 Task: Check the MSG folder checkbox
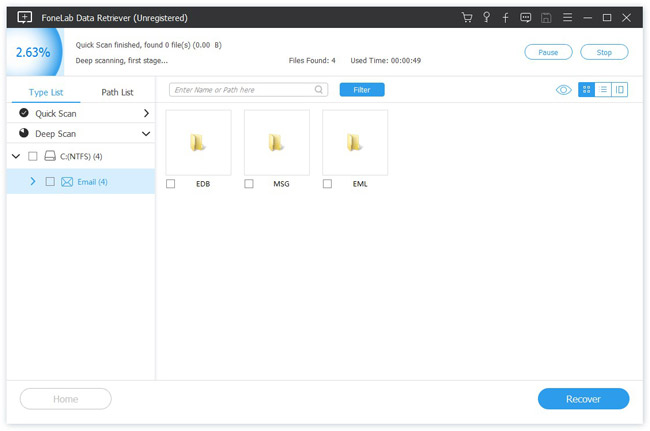click(249, 184)
